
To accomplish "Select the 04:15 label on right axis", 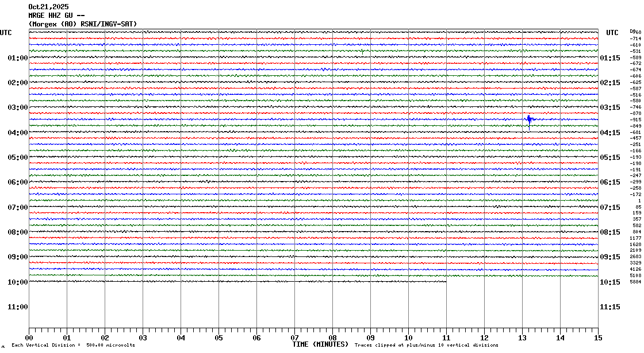I will [609, 133].
